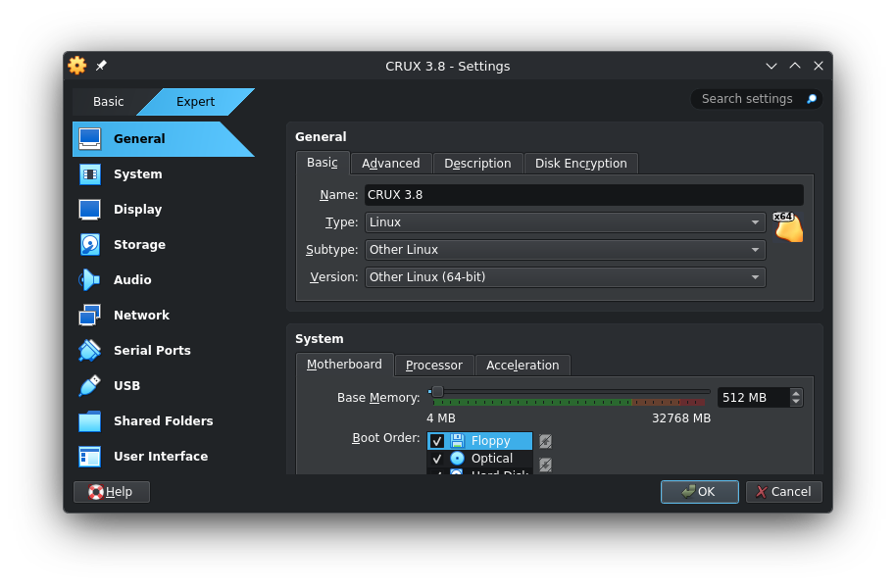Select the Shared Folders icon
The width and height of the screenshot is (896, 588).
point(90,421)
